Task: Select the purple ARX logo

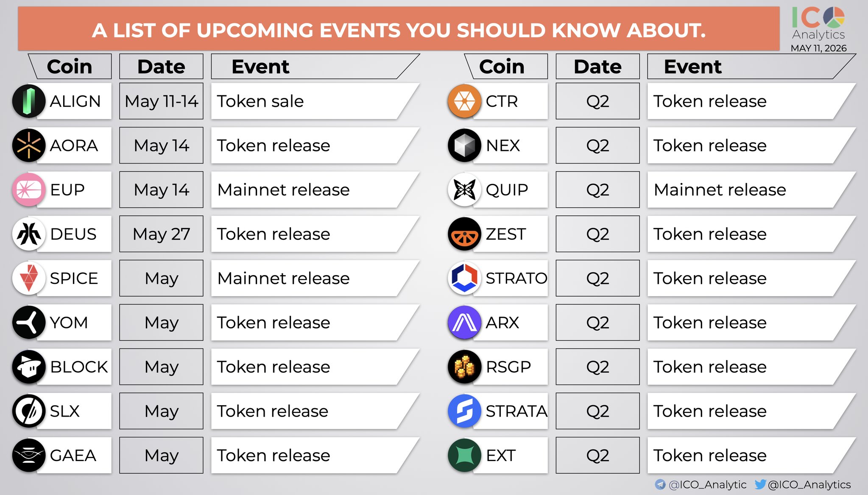Action: coord(464,323)
